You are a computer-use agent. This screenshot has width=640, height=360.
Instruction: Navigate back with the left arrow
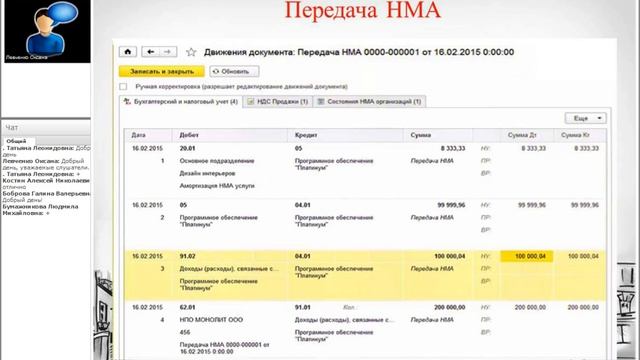coord(150,52)
